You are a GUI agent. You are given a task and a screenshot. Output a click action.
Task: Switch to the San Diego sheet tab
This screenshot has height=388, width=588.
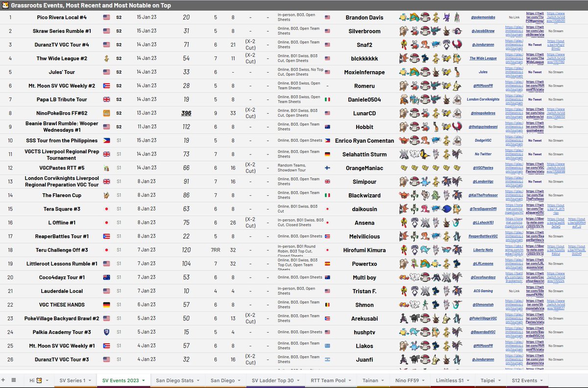tap(222, 381)
